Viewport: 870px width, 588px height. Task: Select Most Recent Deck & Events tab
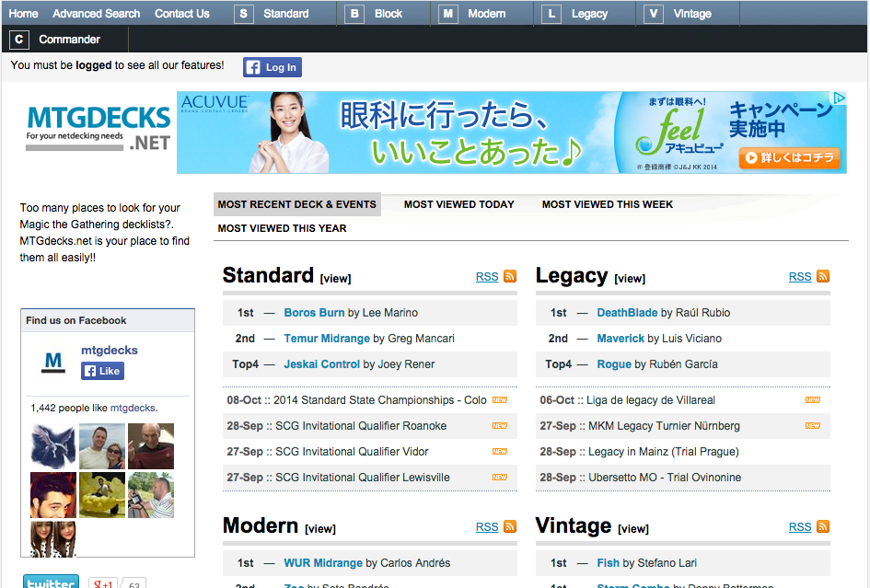pos(296,204)
